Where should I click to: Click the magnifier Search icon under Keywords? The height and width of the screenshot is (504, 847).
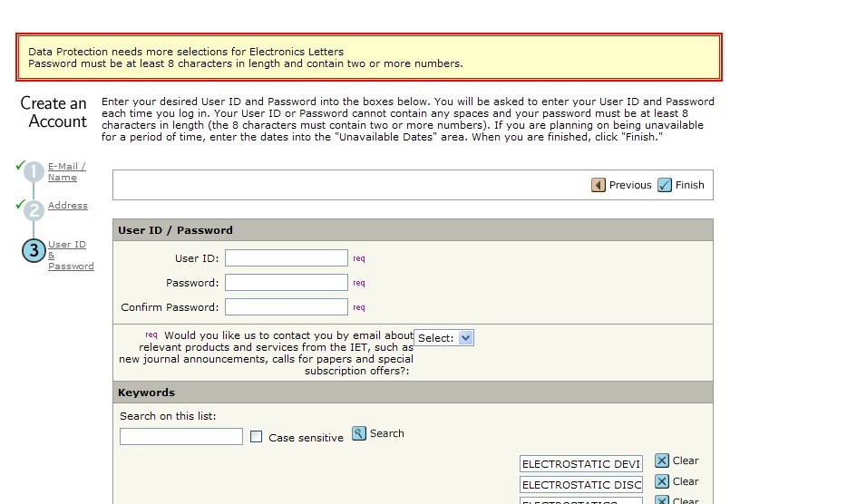[x=359, y=433]
